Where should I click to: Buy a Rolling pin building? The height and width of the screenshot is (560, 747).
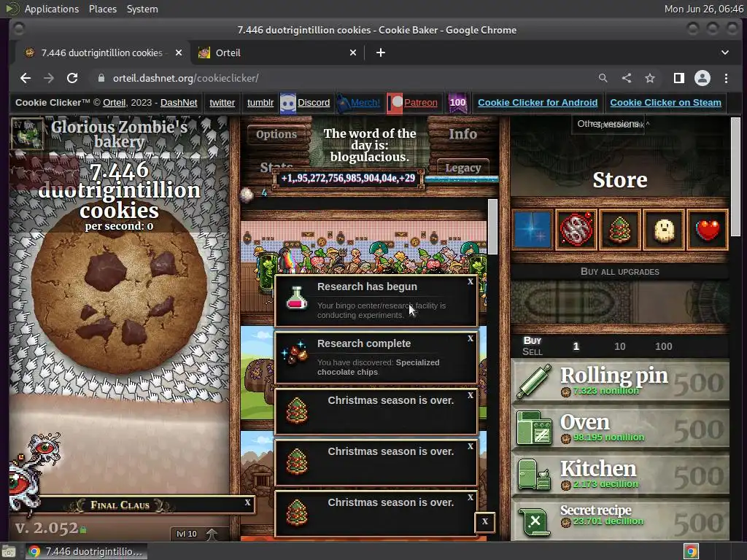pyautogui.click(x=620, y=381)
